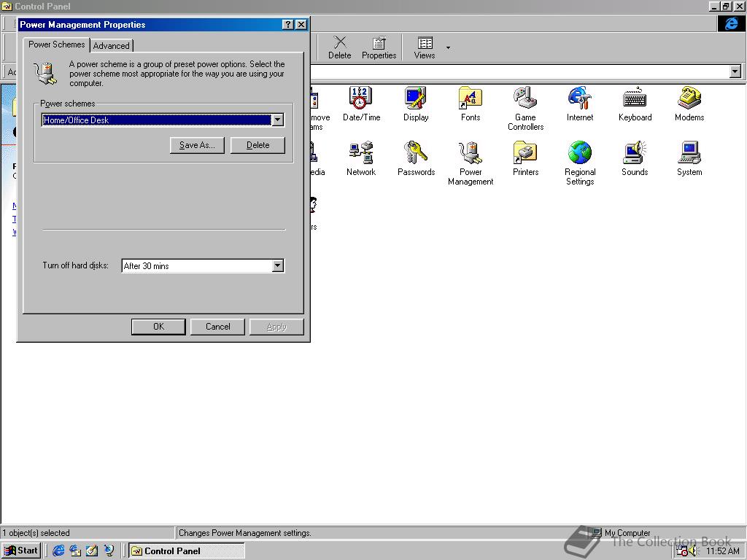Open the Game Controllers icon
The height and width of the screenshot is (560, 747).
[525, 109]
